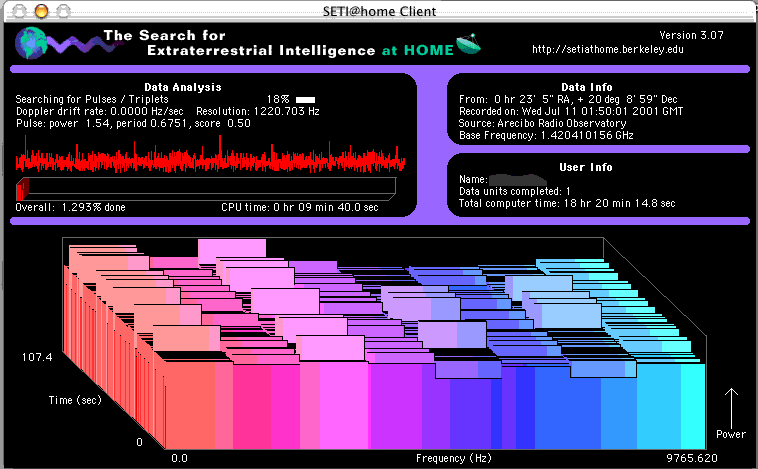Click the Pulse power and score line

133,123
